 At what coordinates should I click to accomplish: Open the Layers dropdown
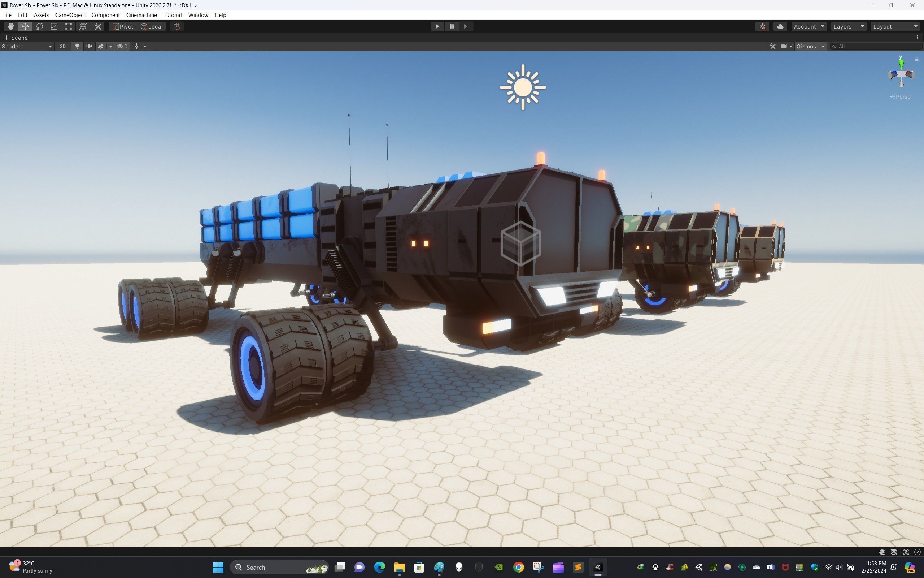coord(849,26)
